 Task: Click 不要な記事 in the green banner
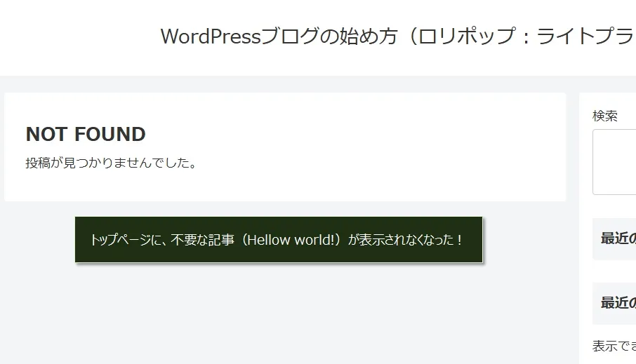coord(202,240)
